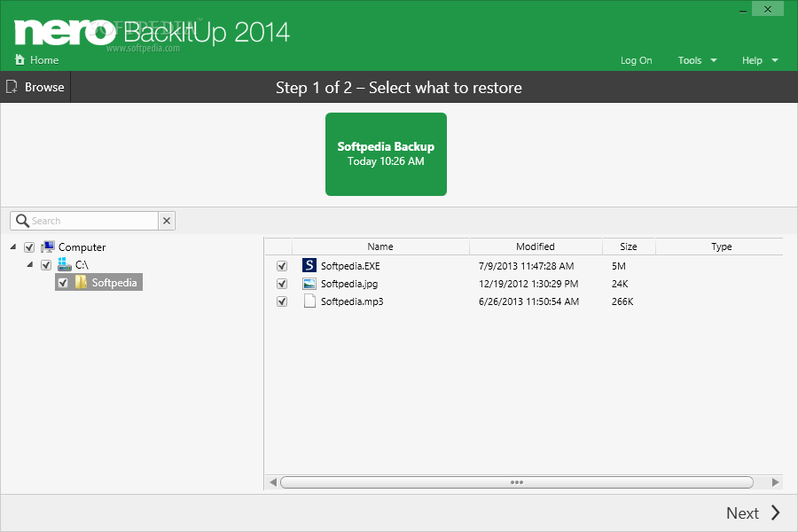Sort by Type column header
This screenshot has height=532, width=798.
[x=721, y=246]
